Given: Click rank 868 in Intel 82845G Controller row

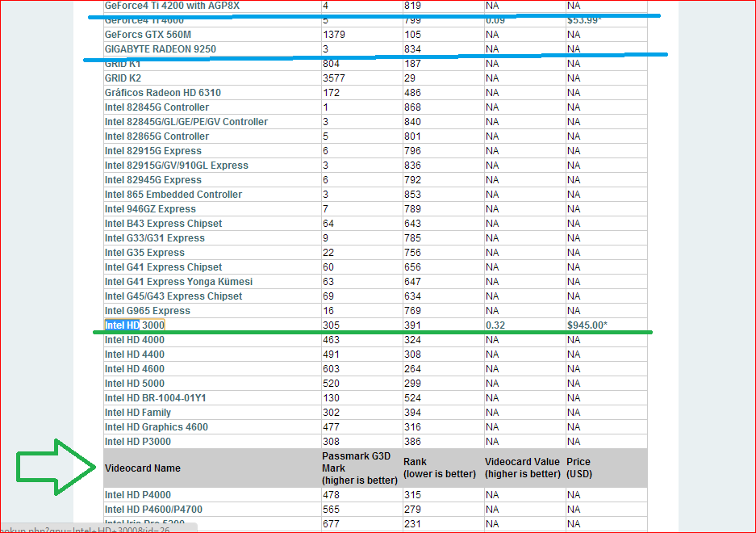Looking at the screenshot, I should (413, 107).
